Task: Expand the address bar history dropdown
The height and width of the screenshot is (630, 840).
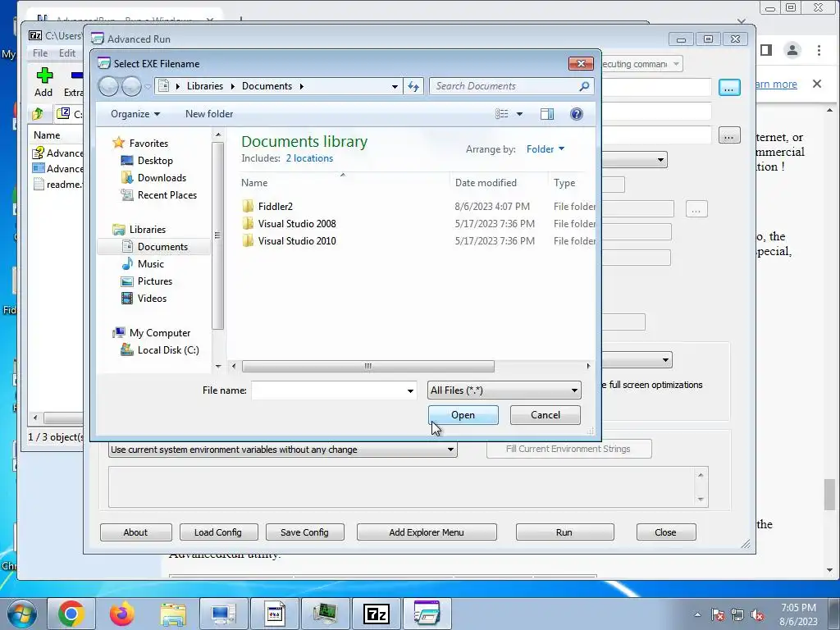Action: click(395, 86)
